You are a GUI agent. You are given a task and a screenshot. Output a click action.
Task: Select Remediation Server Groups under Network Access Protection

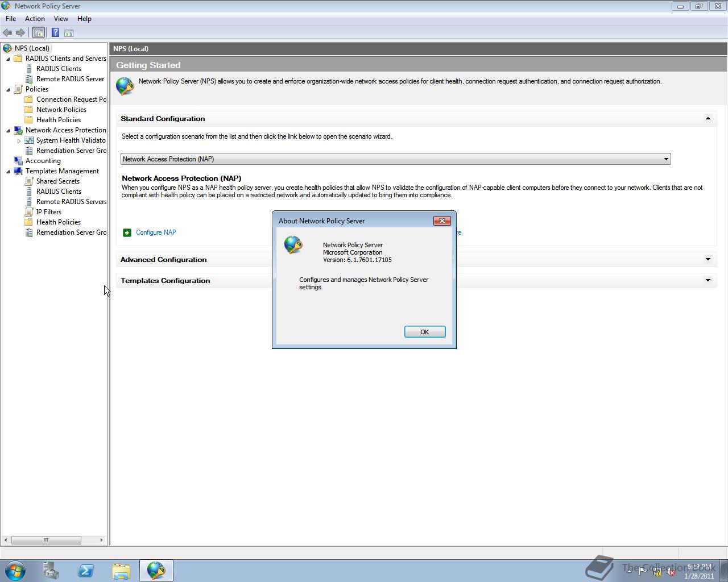[71, 151]
